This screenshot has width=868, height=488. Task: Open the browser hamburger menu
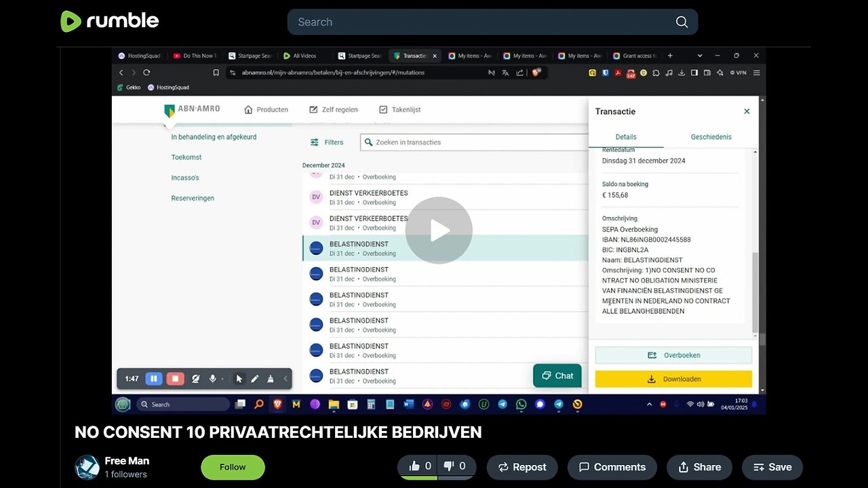[x=757, y=73]
